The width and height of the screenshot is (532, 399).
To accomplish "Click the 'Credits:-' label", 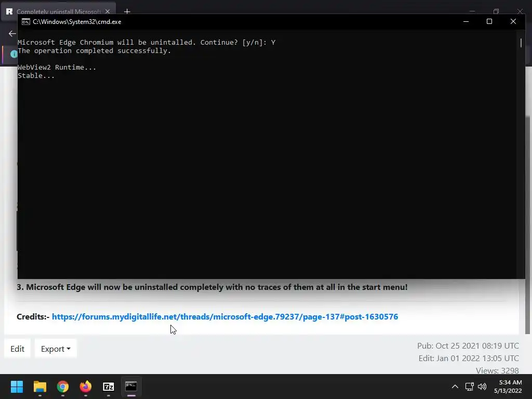I will tap(33, 316).
